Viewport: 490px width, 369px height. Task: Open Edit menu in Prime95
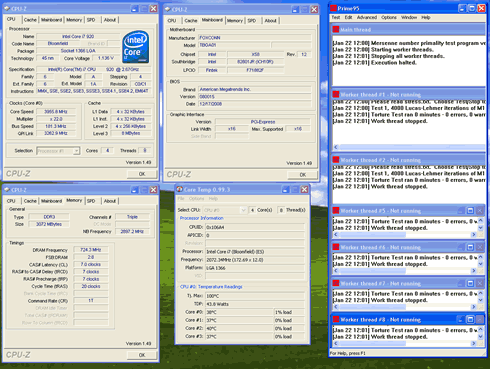point(348,17)
